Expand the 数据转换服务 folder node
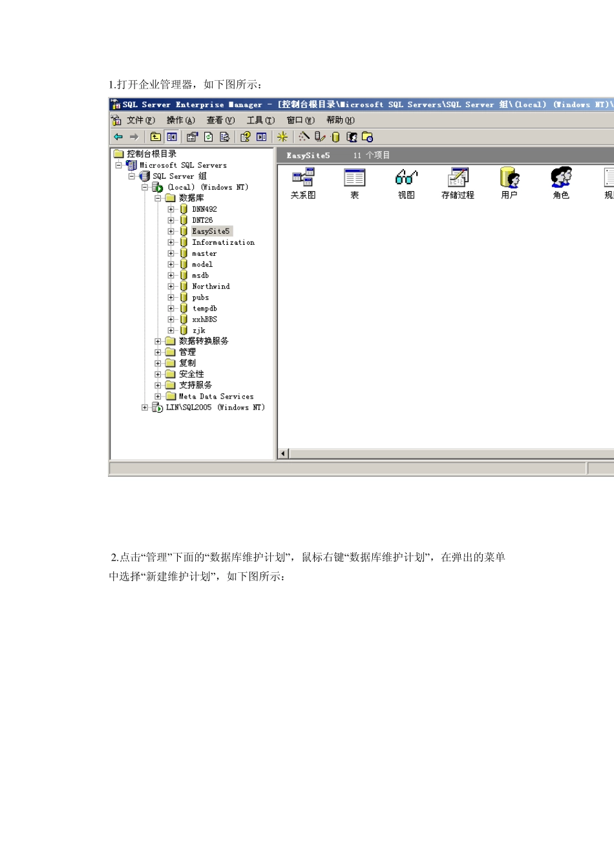 158,342
